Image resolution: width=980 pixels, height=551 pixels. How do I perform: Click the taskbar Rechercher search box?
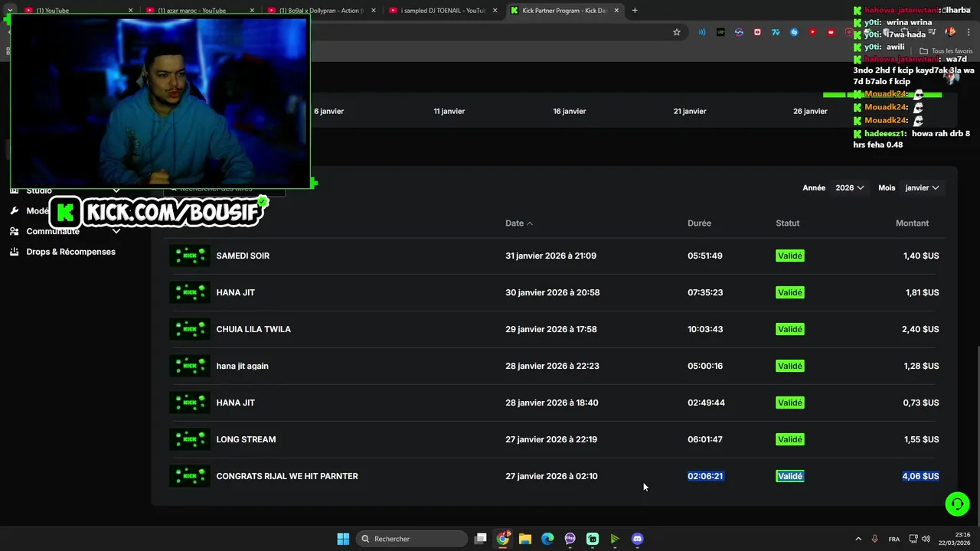click(x=413, y=539)
